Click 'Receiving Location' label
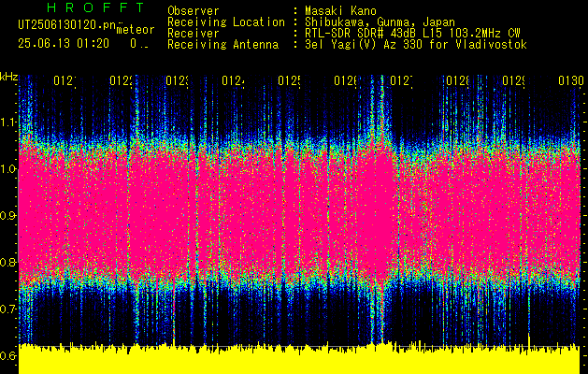This screenshot has height=374, width=588. coord(226,22)
